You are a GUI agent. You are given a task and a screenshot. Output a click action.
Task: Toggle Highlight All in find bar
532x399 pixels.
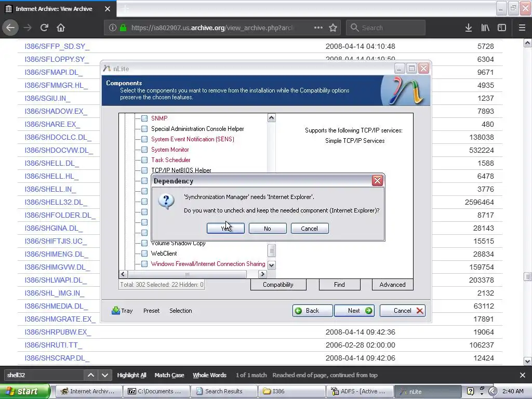[131, 375]
